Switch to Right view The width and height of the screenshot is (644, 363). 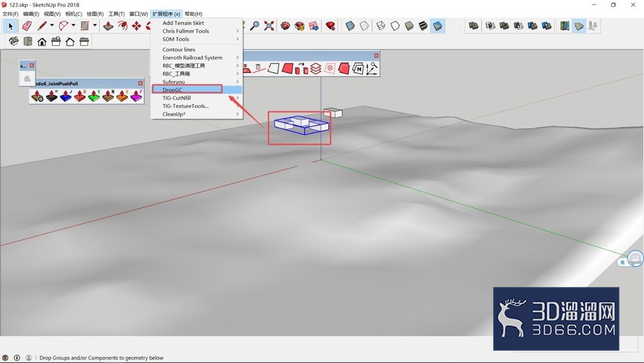tap(56, 41)
